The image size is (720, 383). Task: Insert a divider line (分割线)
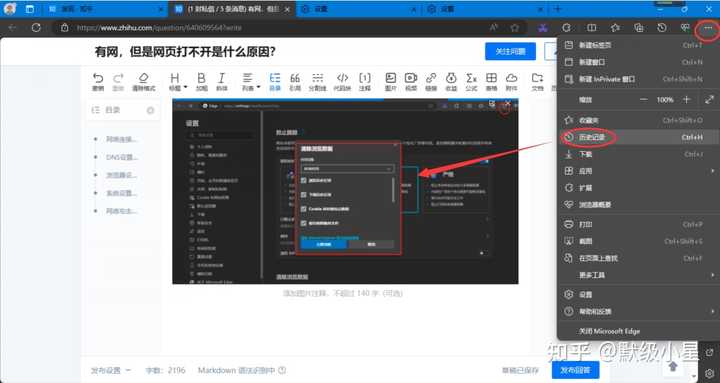click(317, 82)
